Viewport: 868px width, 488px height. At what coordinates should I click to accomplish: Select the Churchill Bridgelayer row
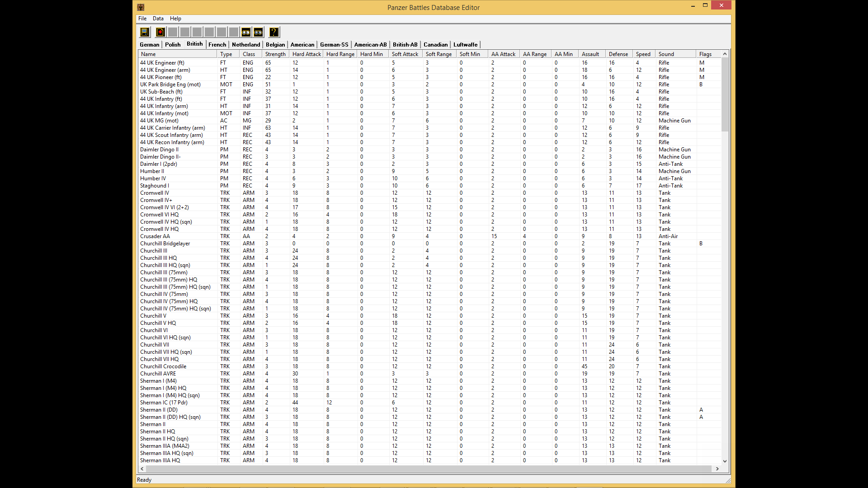point(429,244)
